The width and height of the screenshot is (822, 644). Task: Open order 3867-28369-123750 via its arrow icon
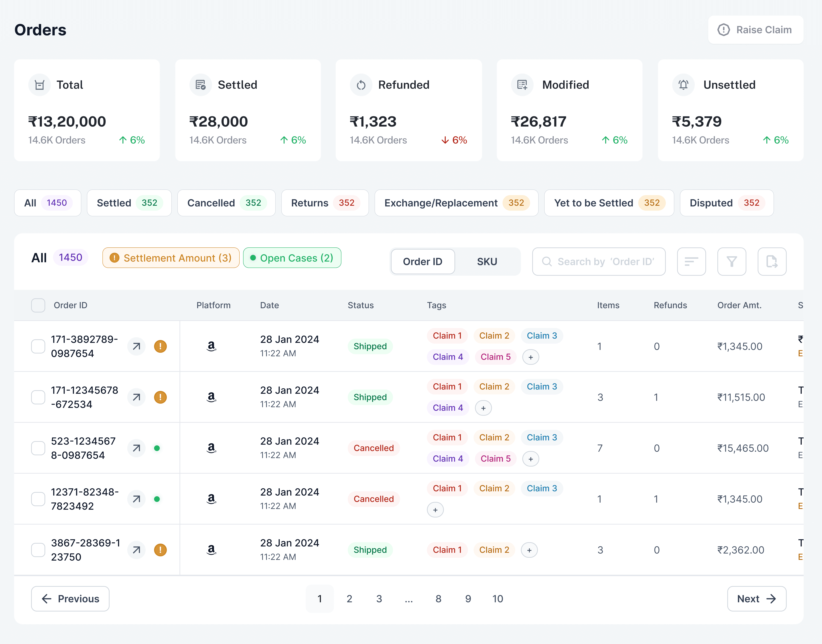(136, 550)
